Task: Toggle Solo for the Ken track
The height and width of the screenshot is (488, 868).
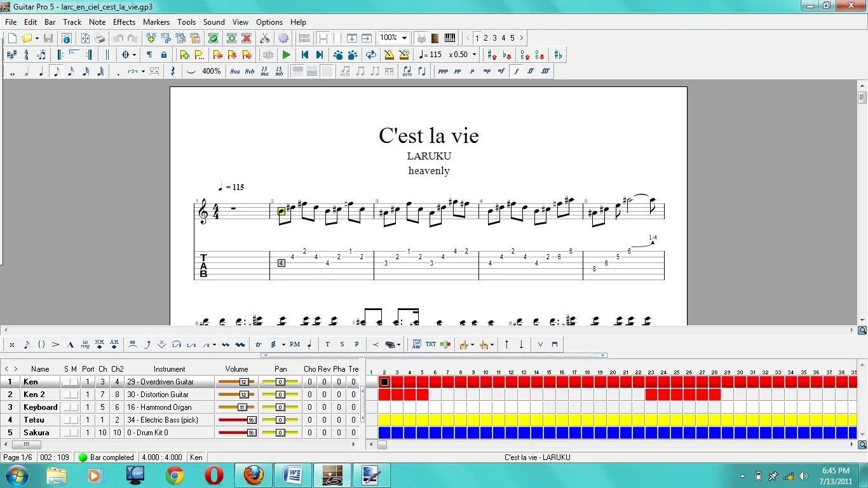Action: tap(66, 382)
